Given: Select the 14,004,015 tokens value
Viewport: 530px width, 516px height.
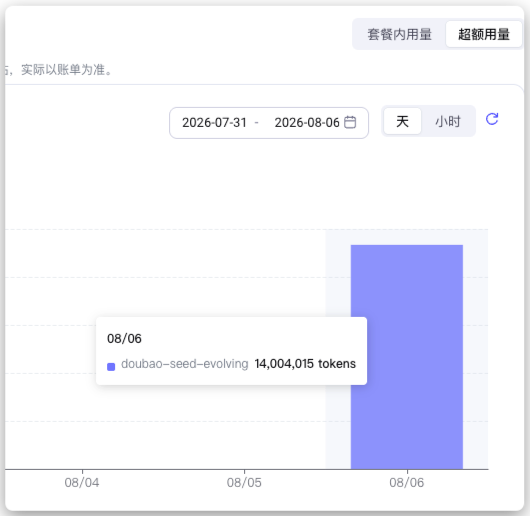Looking at the screenshot, I should coord(305,364).
